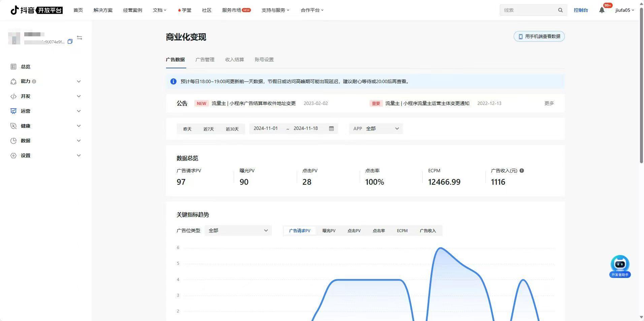Switch chart metric to 曝光PV
The image size is (644, 321).
pos(329,231)
